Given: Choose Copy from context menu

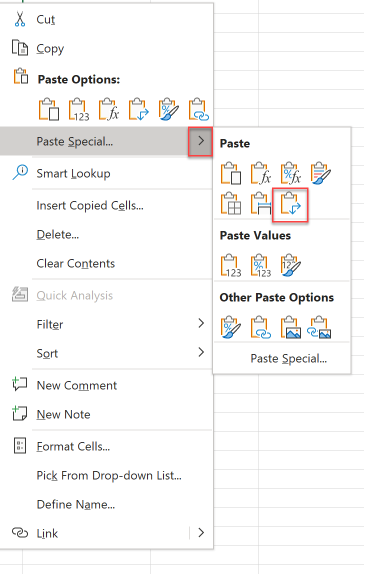Looking at the screenshot, I should tap(50, 49).
